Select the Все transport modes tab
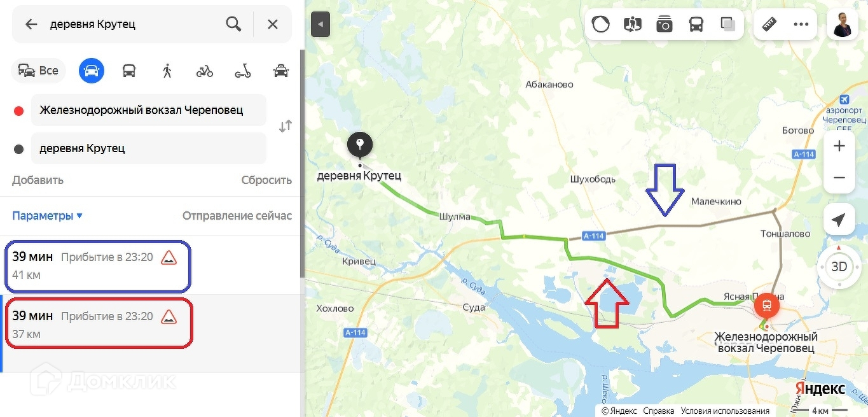 tap(39, 71)
